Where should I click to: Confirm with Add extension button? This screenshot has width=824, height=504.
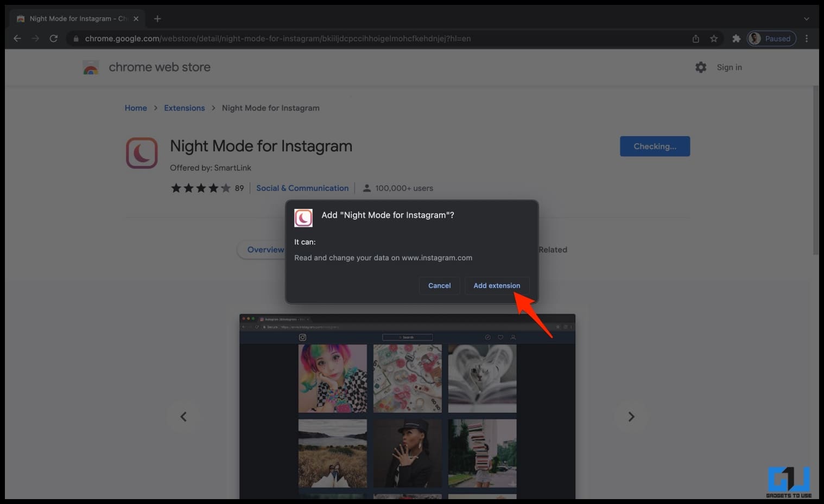(x=497, y=285)
